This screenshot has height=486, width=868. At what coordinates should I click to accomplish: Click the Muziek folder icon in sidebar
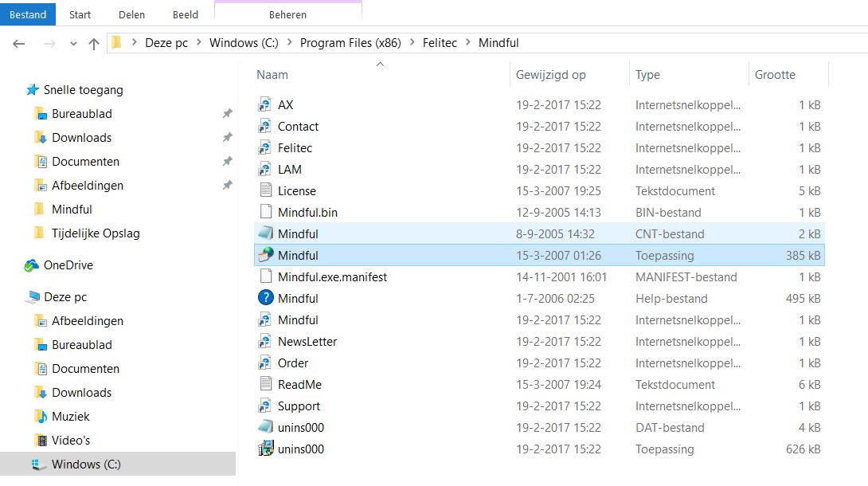41,416
